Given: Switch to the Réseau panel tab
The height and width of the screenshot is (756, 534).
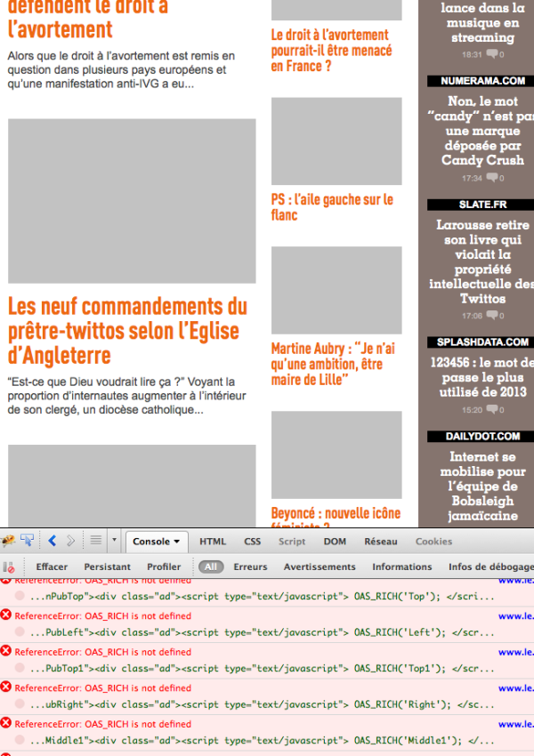Looking at the screenshot, I should (381, 542).
